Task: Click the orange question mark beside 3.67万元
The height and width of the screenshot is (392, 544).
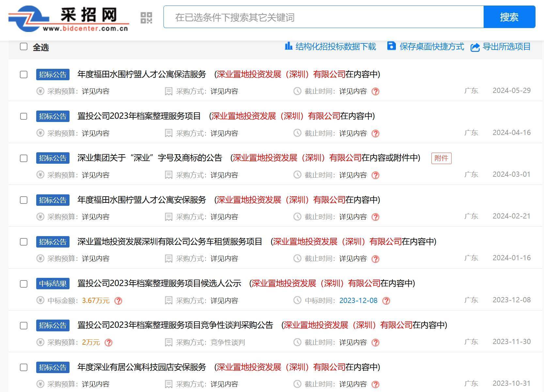Action: click(x=118, y=301)
